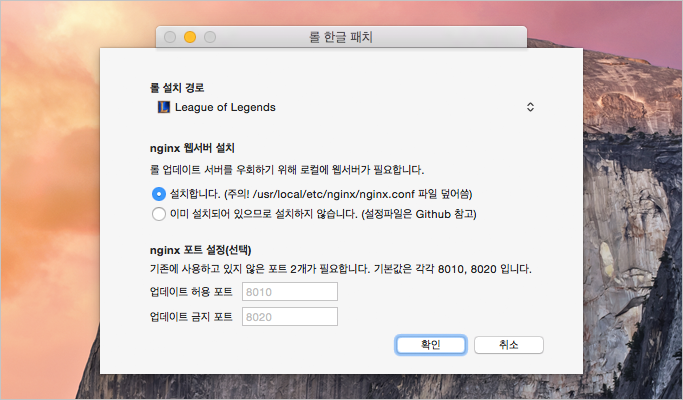Click the 롤 한글 패치 window title
This screenshot has width=683, height=400.
click(341, 37)
